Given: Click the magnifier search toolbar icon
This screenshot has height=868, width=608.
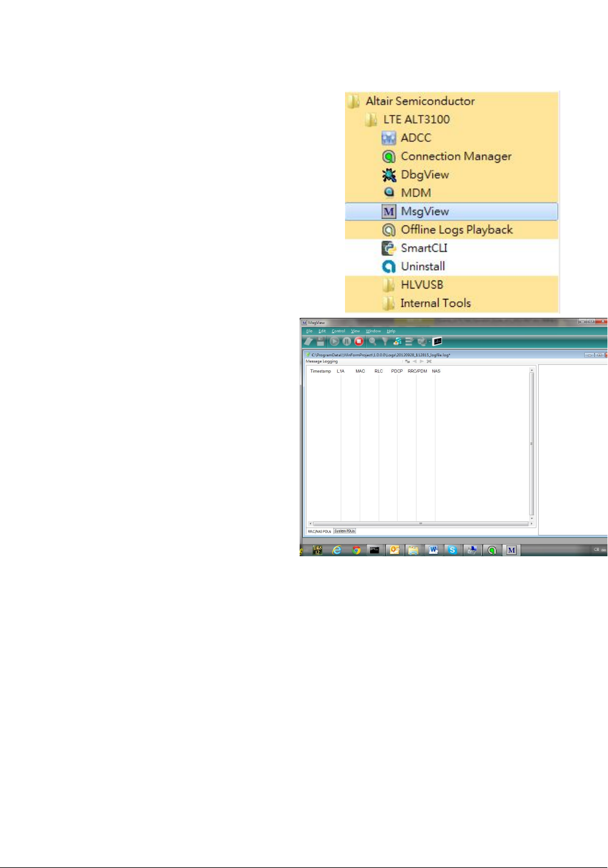Looking at the screenshot, I should tap(373, 342).
